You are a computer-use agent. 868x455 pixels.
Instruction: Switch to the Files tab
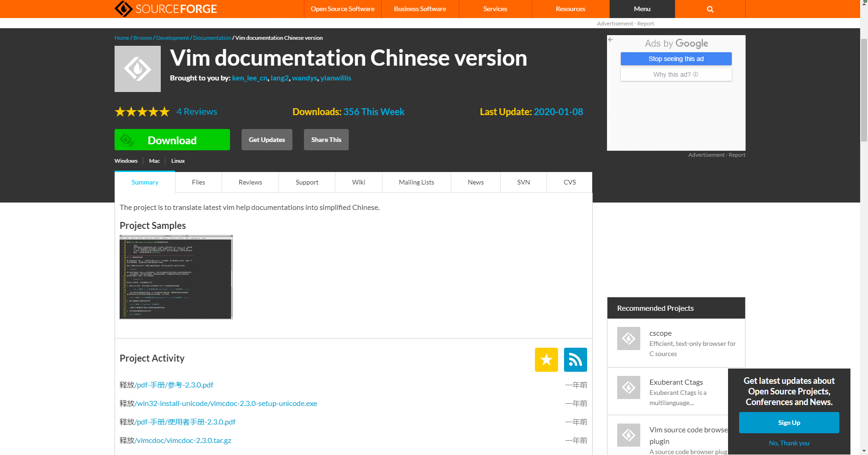click(199, 182)
